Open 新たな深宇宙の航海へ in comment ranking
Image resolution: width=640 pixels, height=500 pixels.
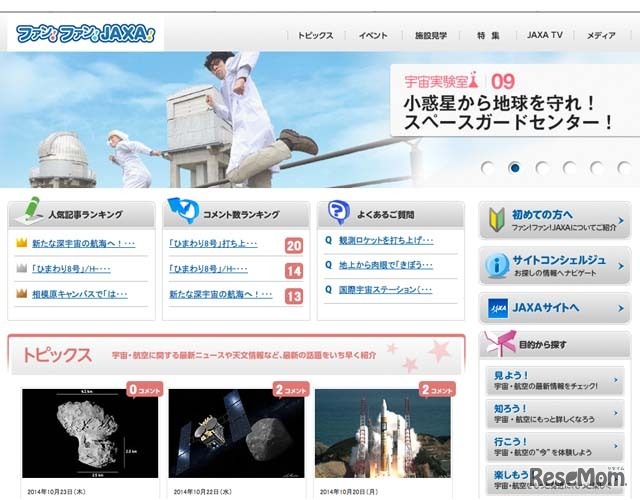(221, 294)
